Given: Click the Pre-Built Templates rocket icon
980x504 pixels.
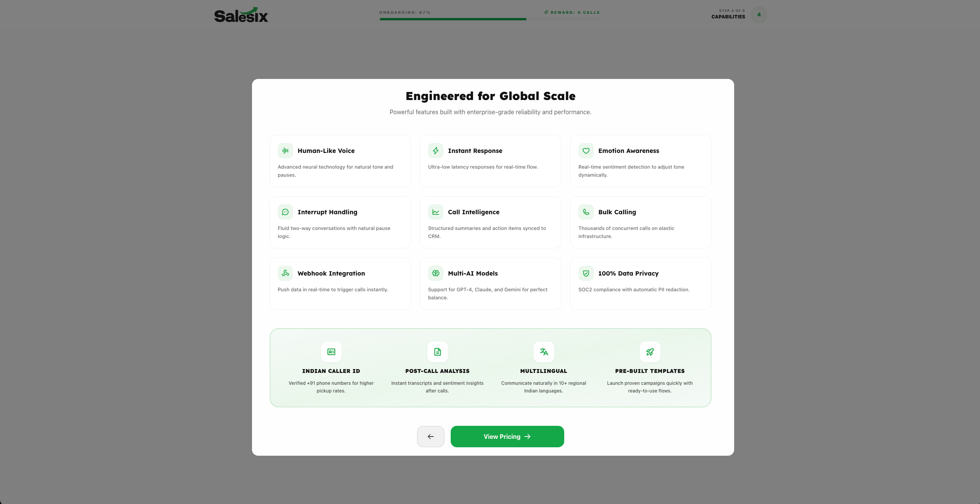Looking at the screenshot, I should pyautogui.click(x=649, y=352).
